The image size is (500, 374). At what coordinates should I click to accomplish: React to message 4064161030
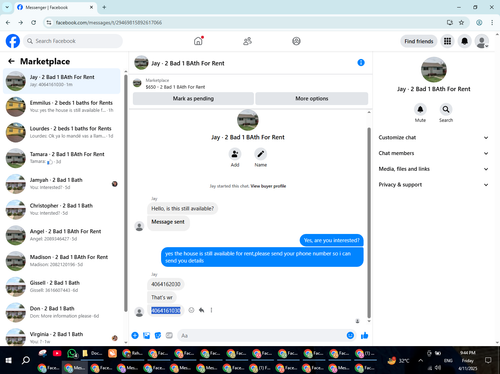pyautogui.click(x=191, y=310)
